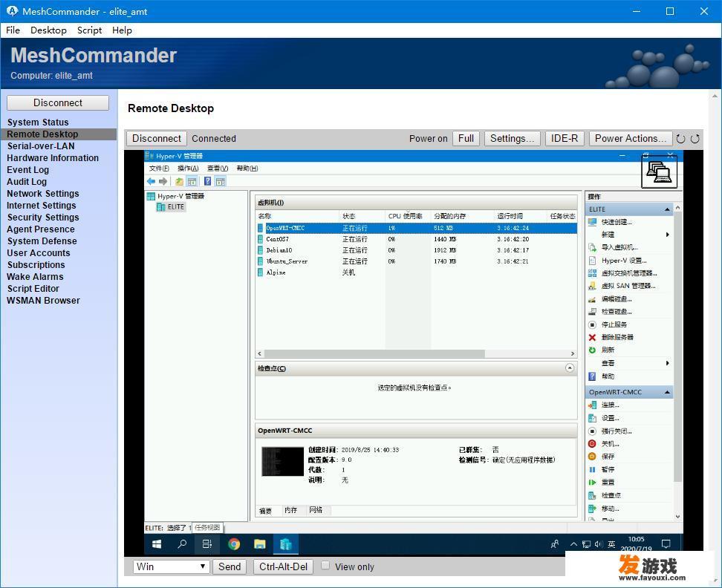This screenshot has width=722, height=588.
Task: Switch to the 网络 network tab
Action: [x=316, y=510]
